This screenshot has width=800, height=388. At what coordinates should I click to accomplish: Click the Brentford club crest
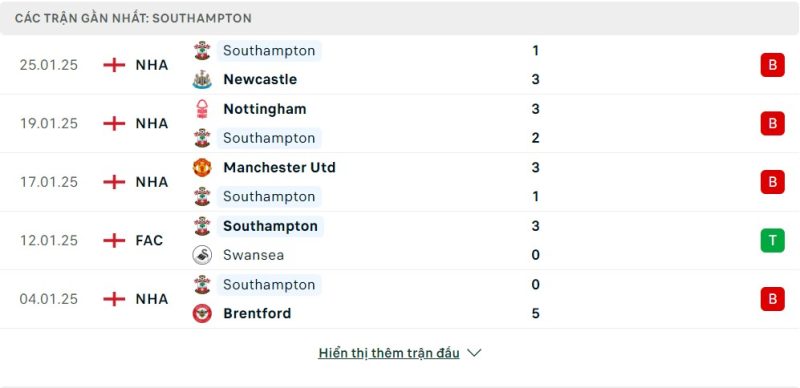click(x=202, y=313)
